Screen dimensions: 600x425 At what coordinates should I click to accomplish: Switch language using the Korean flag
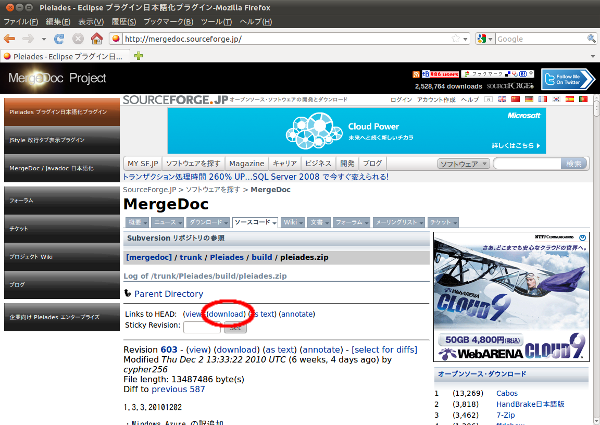[x=556, y=99]
